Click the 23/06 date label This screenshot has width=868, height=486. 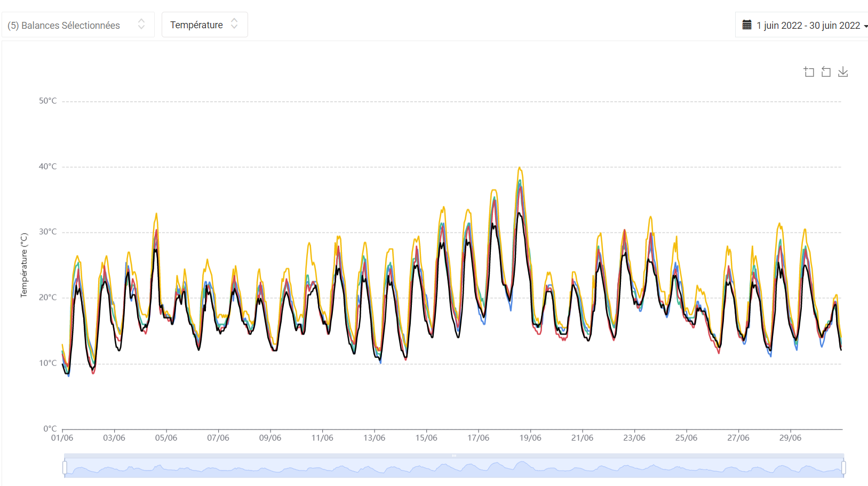[634, 438]
